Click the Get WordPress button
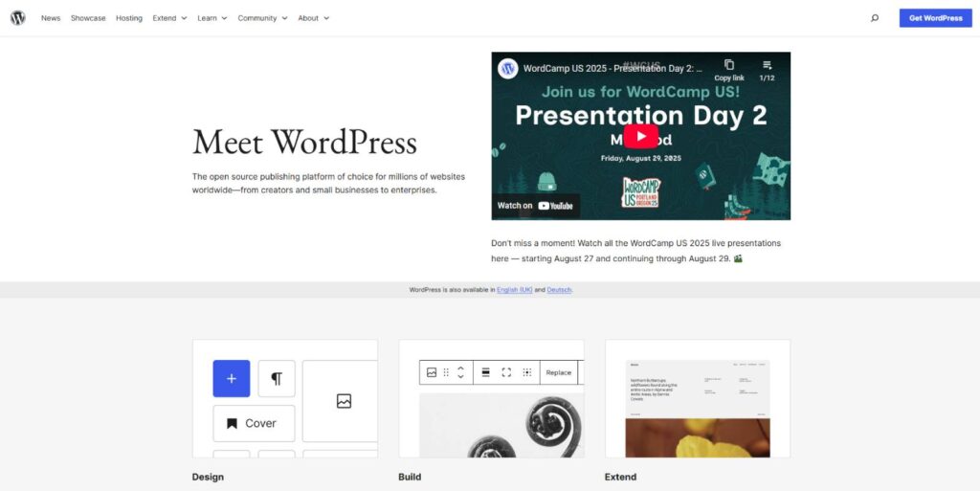The image size is (980, 491). click(x=935, y=18)
